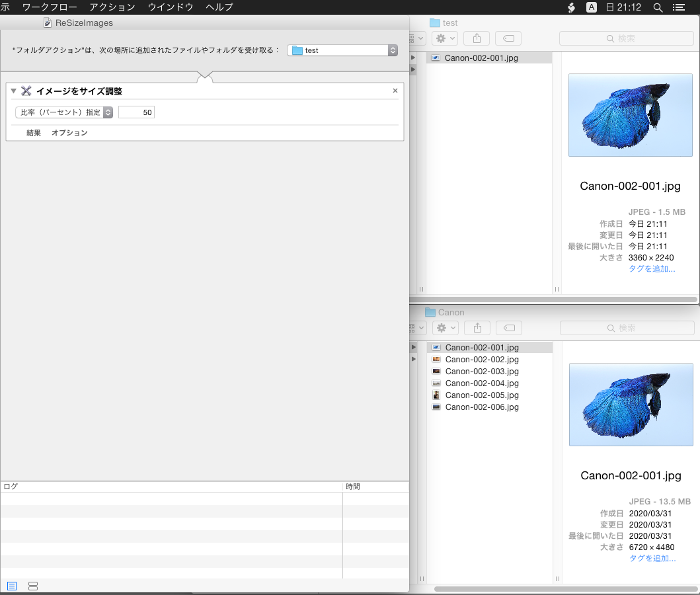Viewport: 700px width, 595px height.
Task: Click horizontal scrollbar of Canon window
Action: [x=566, y=589]
